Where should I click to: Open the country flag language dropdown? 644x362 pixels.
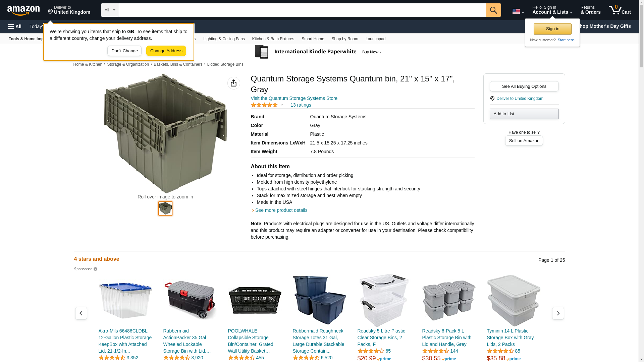pos(518,11)
